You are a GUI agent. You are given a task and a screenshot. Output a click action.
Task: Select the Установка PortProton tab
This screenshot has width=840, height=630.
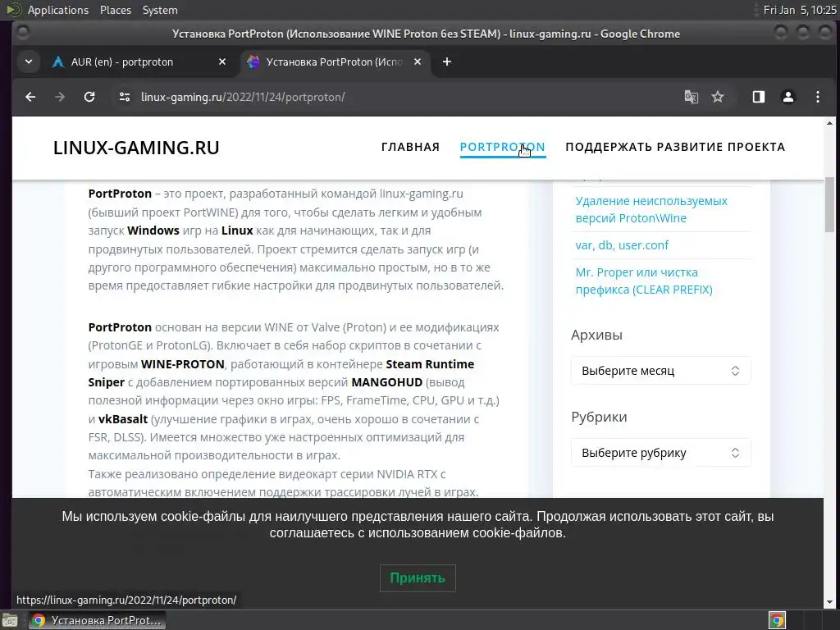click(335, 62)
